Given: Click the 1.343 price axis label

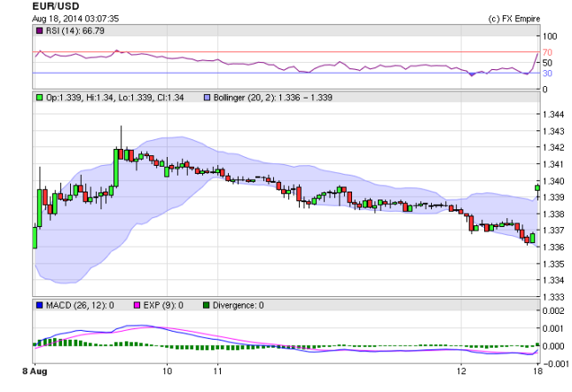Looking at the screenshot, I should click(553, 131).
